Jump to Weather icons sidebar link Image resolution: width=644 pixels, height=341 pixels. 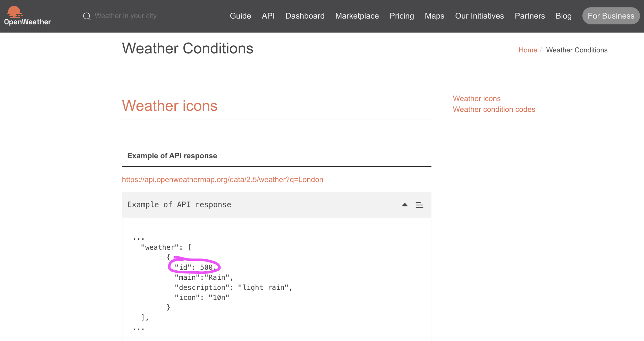(477, 99)
